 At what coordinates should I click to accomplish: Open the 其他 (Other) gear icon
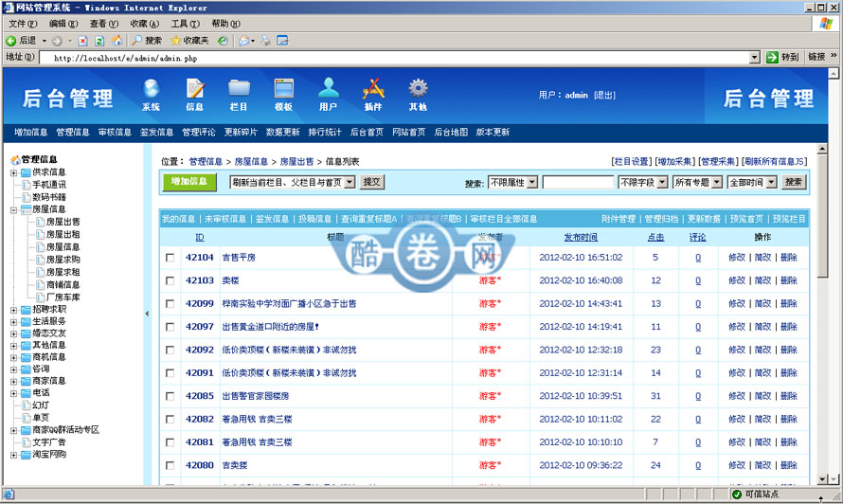click(x=418, y=88)
